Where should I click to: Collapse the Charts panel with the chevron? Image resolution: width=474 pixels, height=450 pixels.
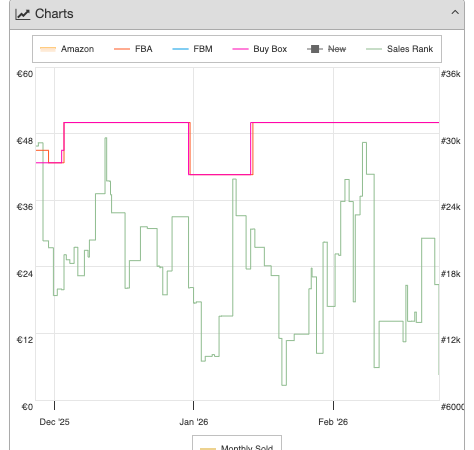coord(455,13)
